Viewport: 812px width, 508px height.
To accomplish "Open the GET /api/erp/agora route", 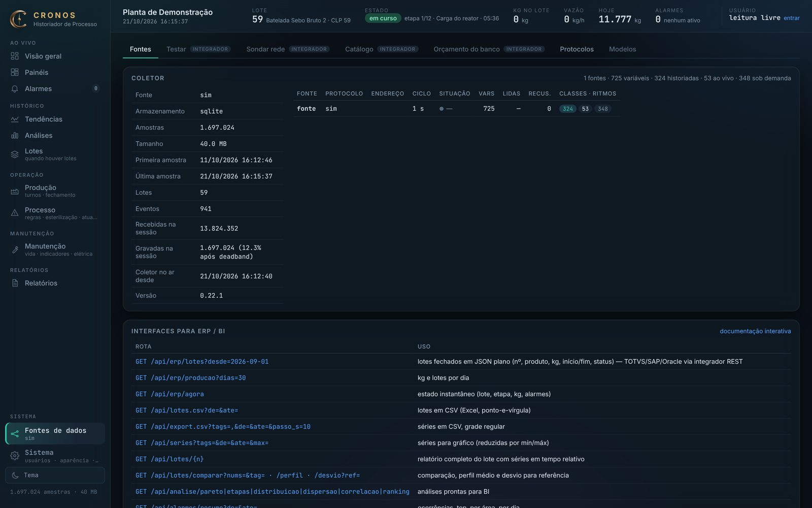I will 170,394.
